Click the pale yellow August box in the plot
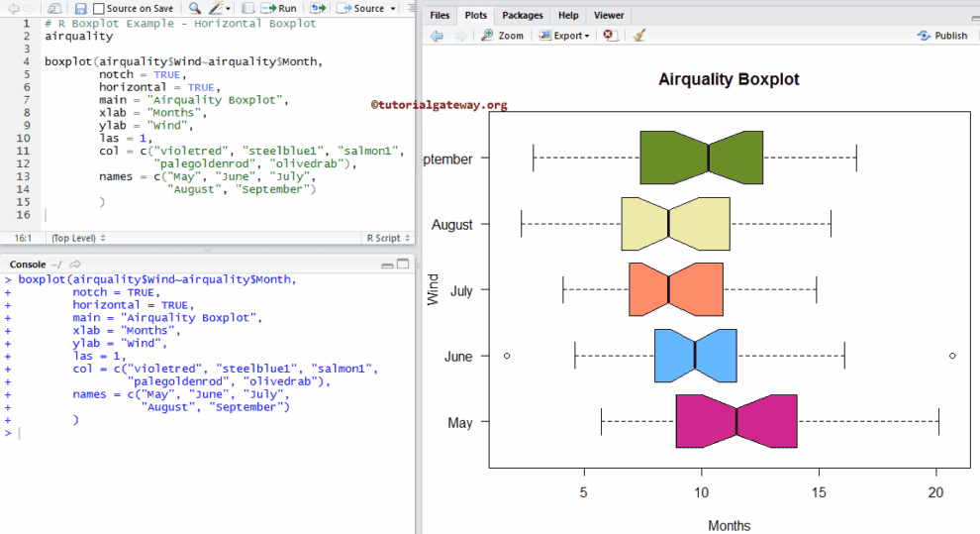The height and width of the screenshot is (534, 980). [x=676, y=224]
